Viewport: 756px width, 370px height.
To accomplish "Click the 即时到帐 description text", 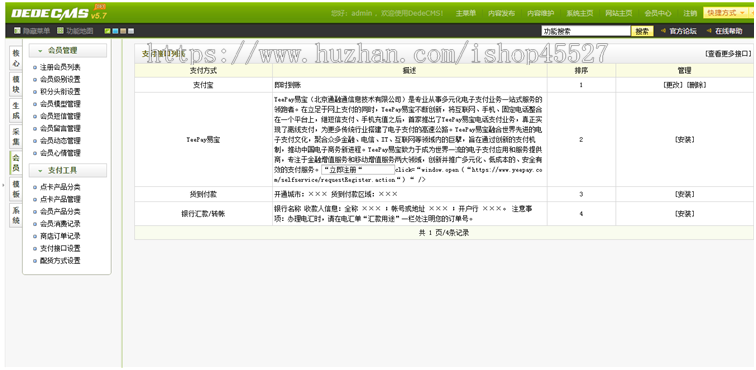I will click(x=287, y=85).
